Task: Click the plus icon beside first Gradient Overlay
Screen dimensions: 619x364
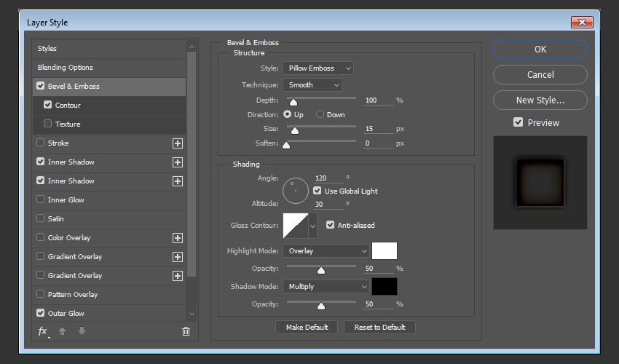Action: (x=177, y=257)
